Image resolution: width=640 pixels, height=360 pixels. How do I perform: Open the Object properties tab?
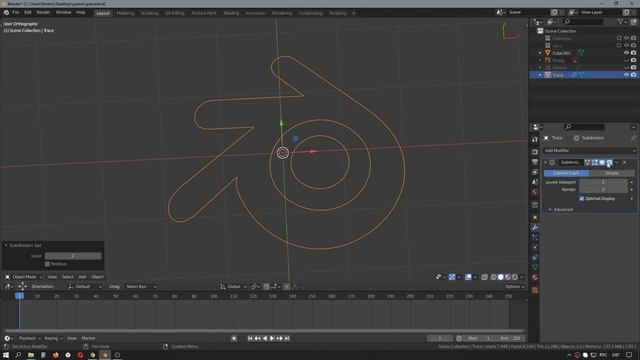pos(535,217)
